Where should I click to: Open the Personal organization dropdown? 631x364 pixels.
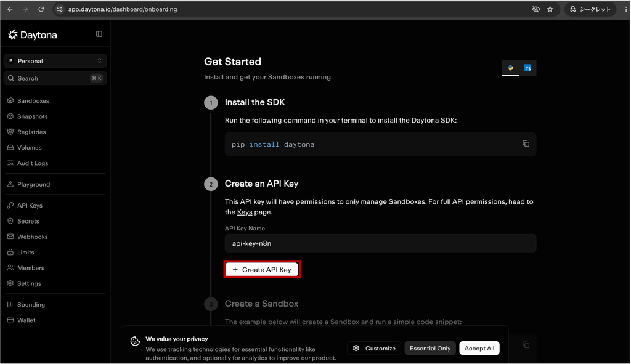(x=55, y=61)
